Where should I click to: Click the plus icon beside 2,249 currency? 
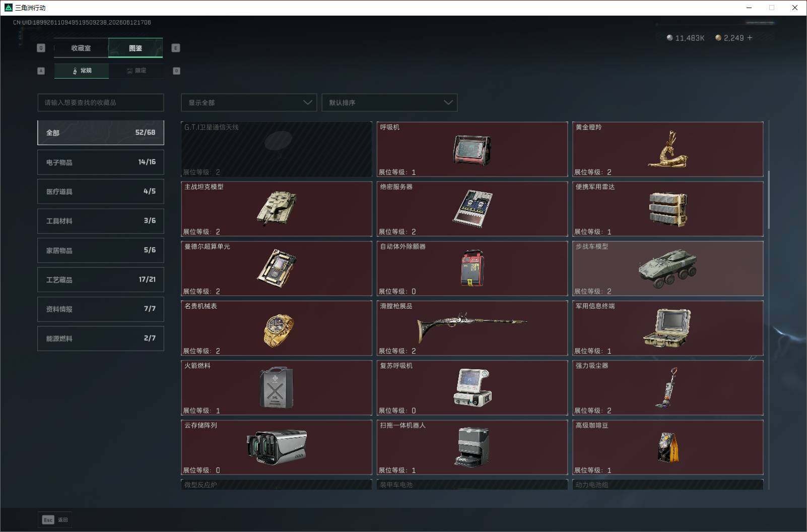click(750, 38)
